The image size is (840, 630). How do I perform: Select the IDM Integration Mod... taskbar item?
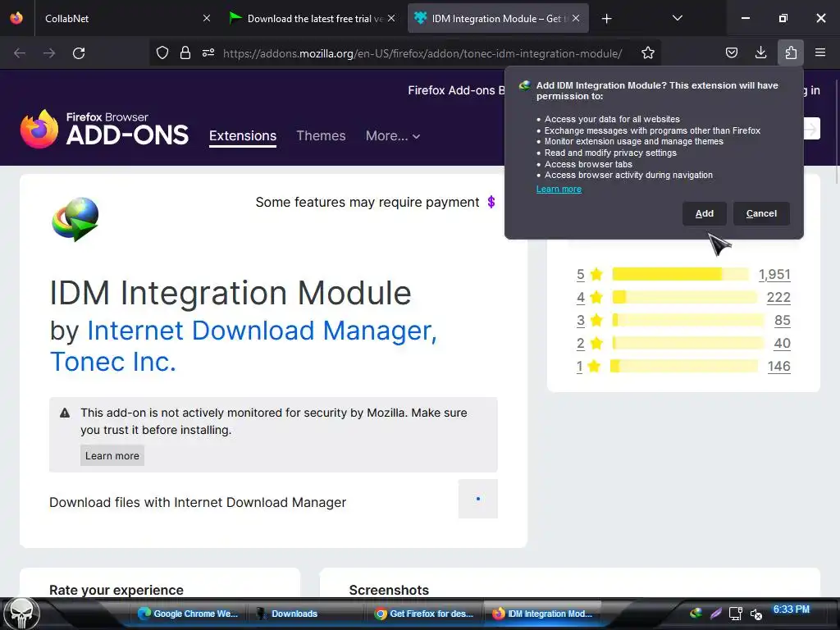click(542, 614)
